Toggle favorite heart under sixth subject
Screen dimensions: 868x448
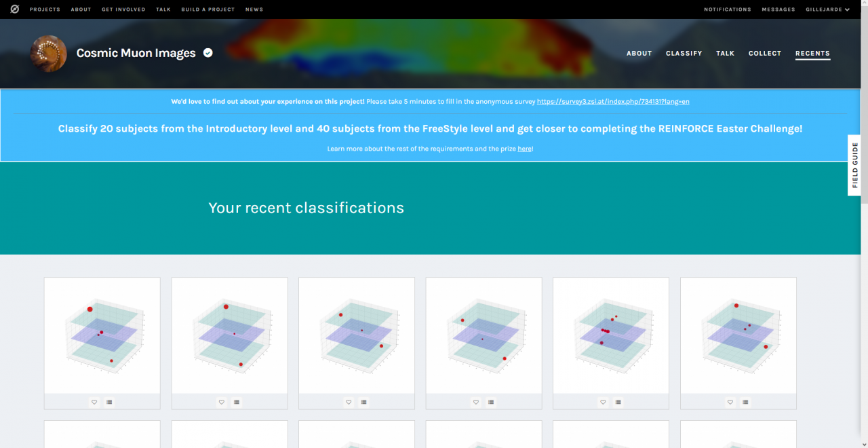[x=730, y=402]
